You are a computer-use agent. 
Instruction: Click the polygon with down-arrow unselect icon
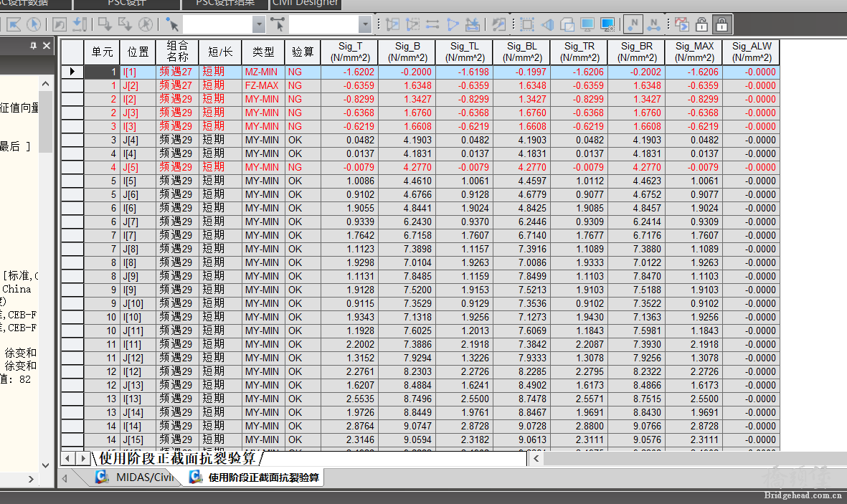point(126,24)
